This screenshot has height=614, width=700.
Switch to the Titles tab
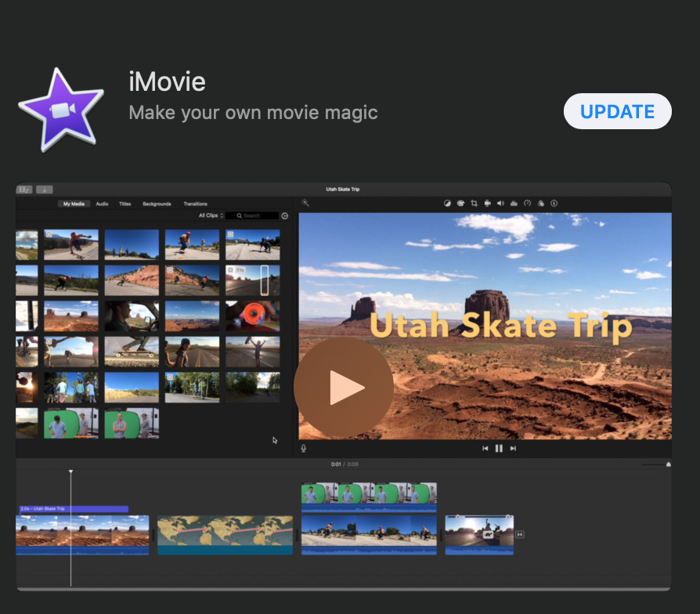point(125,204)
